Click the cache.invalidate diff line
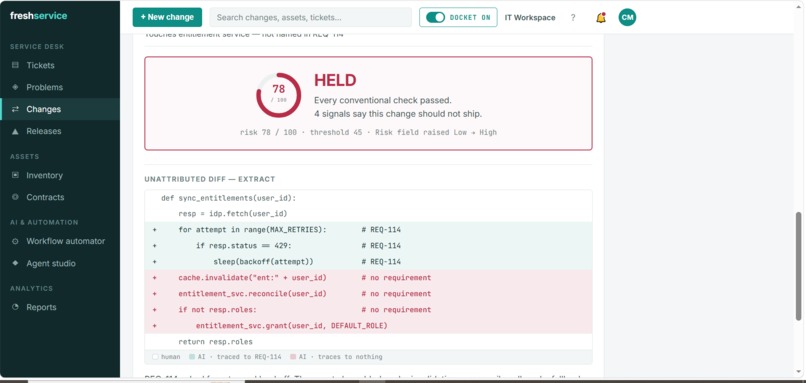Image resolution: width=806 pixels, height=383 pixels. 368,278
